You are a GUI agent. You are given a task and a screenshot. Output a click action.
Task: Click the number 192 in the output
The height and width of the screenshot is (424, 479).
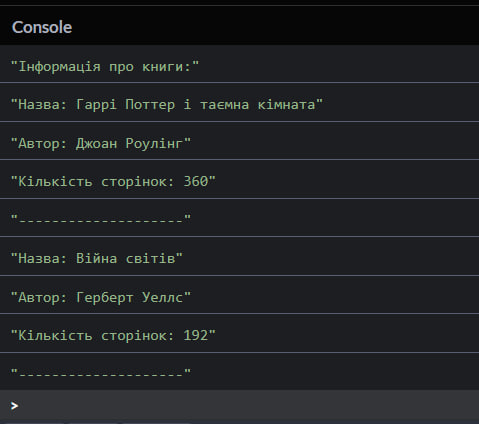click(196, 335)
